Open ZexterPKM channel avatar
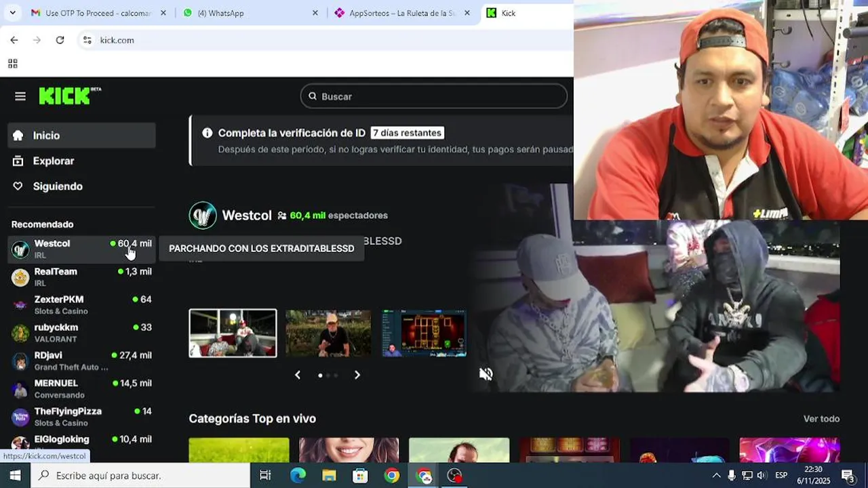Viewport: 868px width, 488px height. [x=20, y=305]
